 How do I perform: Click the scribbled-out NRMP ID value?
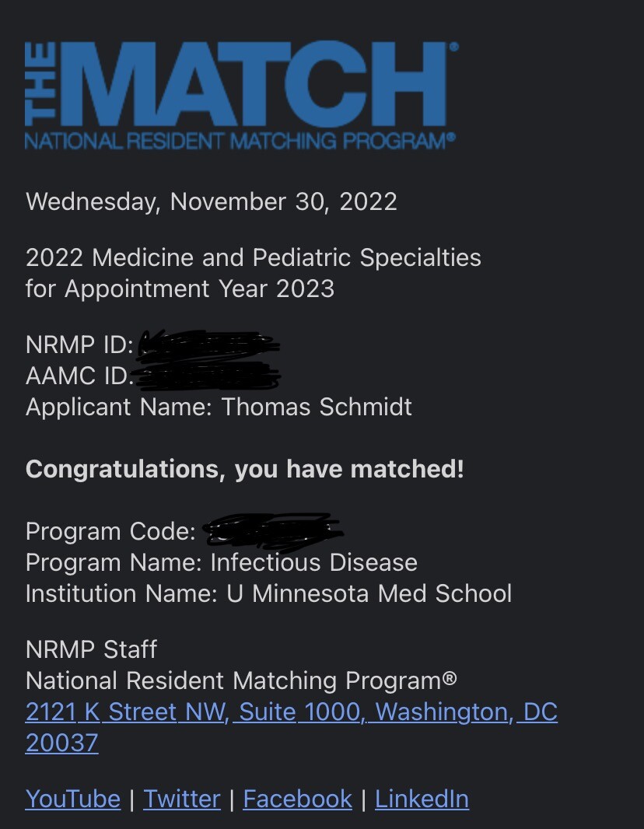pos(208,346)
